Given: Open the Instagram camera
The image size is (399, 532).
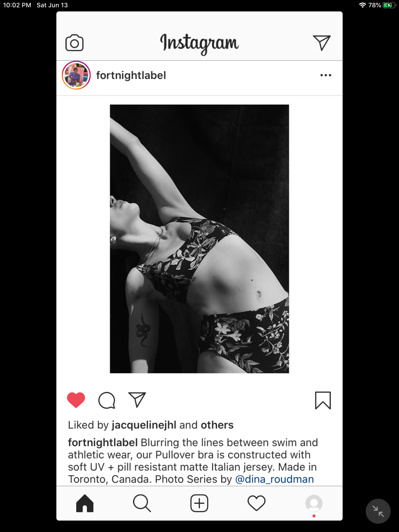Looking at the screenshot, I should click(x=74, y=43).
